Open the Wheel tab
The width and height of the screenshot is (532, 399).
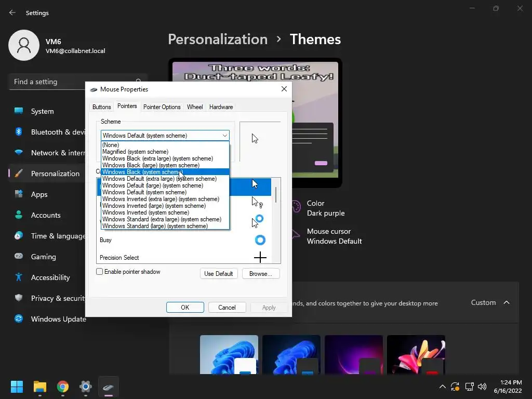point(195,107)
